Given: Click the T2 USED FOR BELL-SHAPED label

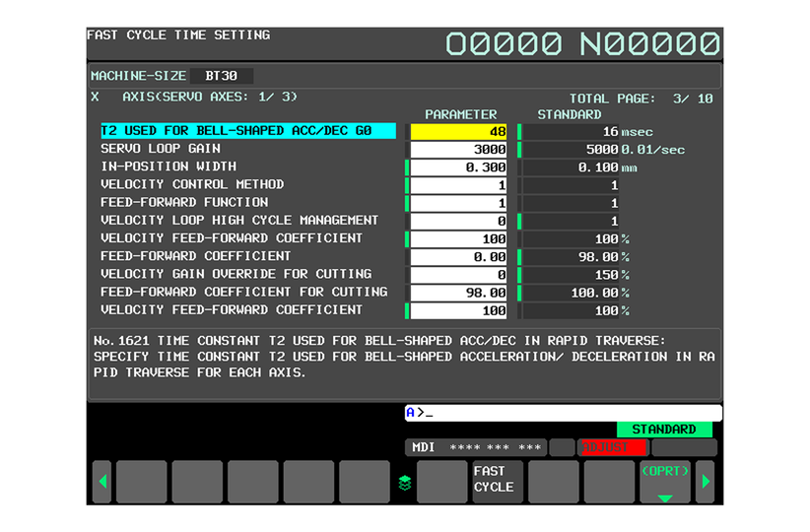Looking at the screenshot, I should [246, 131].
